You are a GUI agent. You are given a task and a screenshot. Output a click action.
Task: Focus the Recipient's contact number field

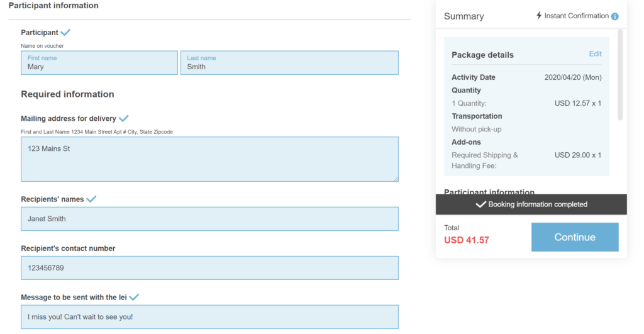209,268
